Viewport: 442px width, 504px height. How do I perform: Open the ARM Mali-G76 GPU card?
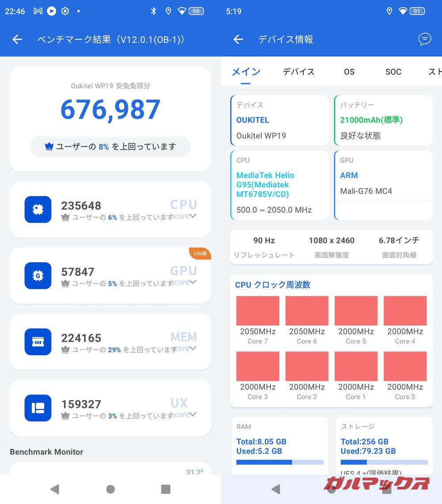(384, 185)
